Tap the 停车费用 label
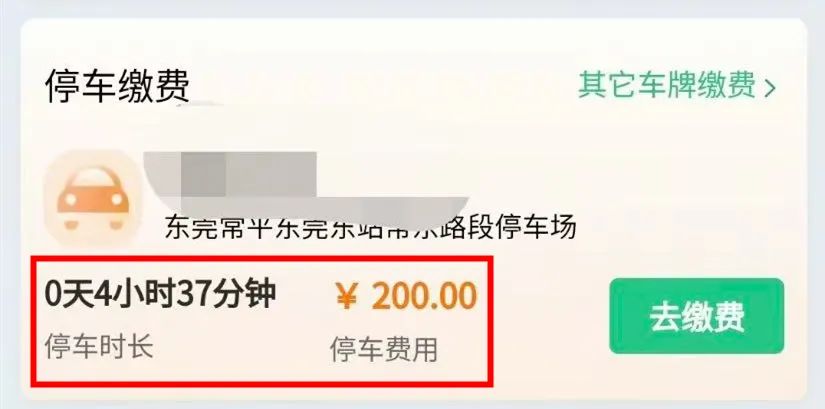 (x=384, y=350)
